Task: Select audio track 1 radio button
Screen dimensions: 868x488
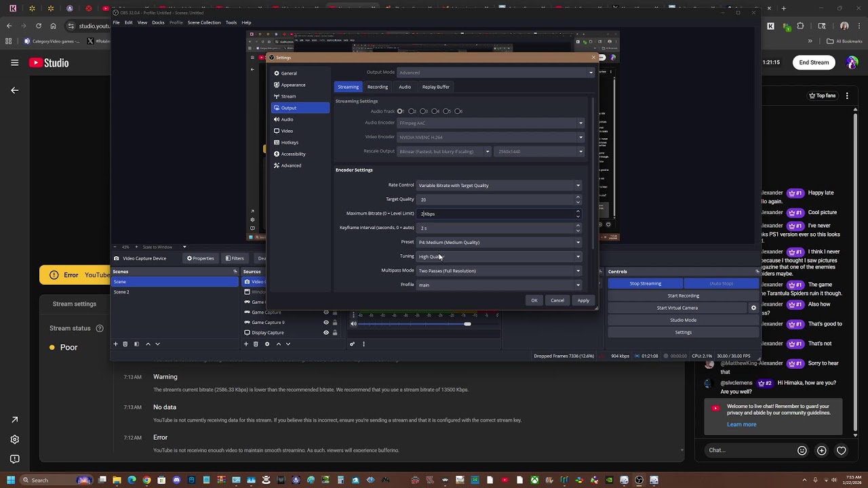Action: [x=401, y=111]
